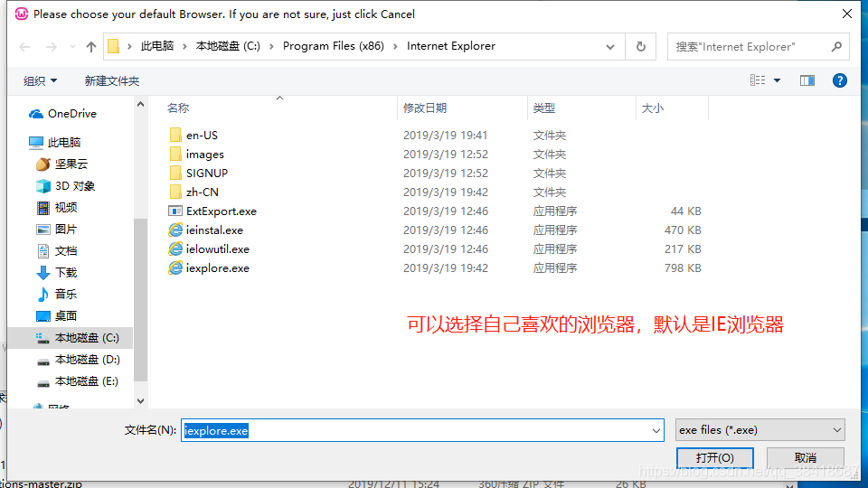Viewport: 868px width, 488px height.
Task: Open view options dropdown arrow
Action: [778, 80]
